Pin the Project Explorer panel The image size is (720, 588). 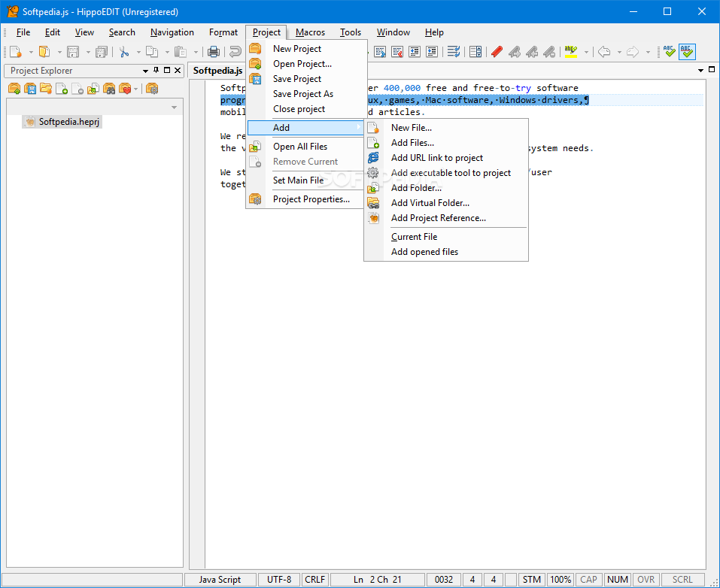[156, 70]
